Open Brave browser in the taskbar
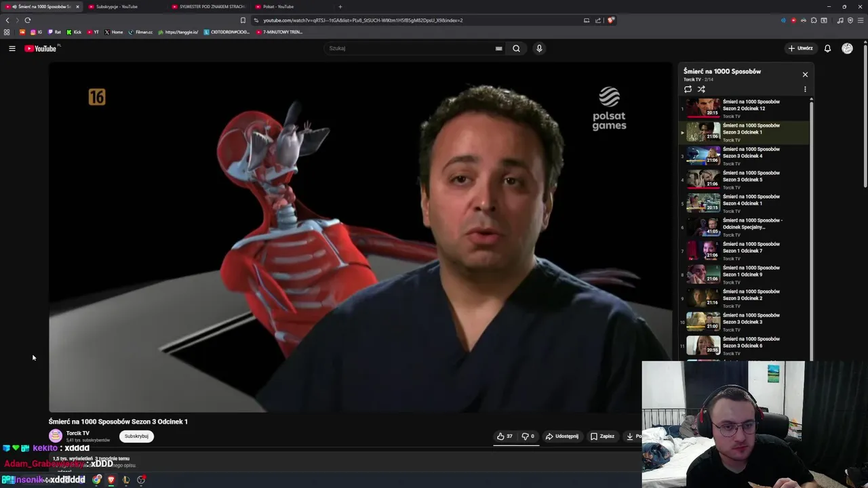The height and width of the screenshot is (488, 868). click(111, 480)
